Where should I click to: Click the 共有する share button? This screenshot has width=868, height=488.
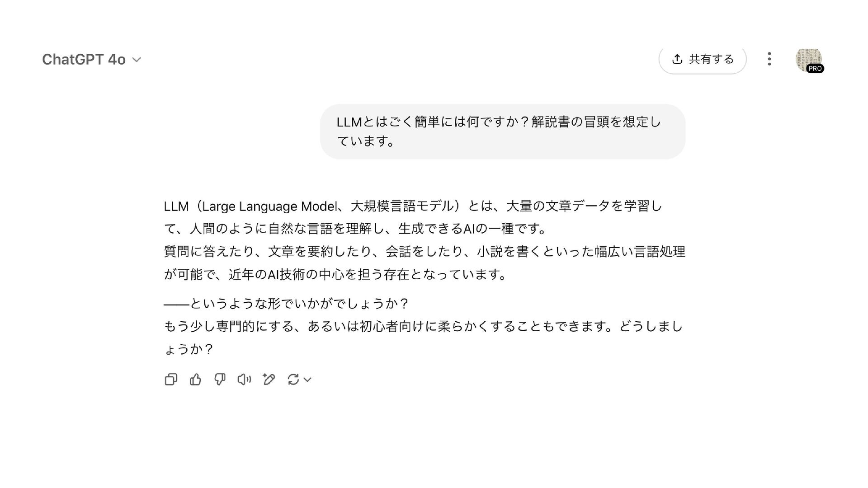click(x=703, y=59)
